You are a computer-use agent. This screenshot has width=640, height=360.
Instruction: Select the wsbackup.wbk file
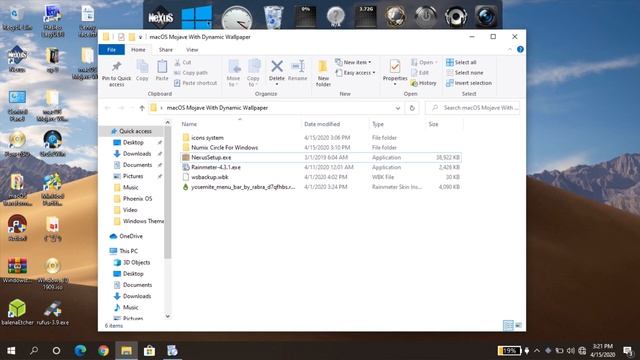click(x=210, y=177)
